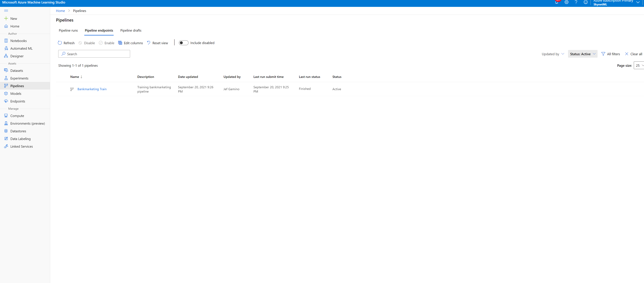Click the pipeline search box

94,54
